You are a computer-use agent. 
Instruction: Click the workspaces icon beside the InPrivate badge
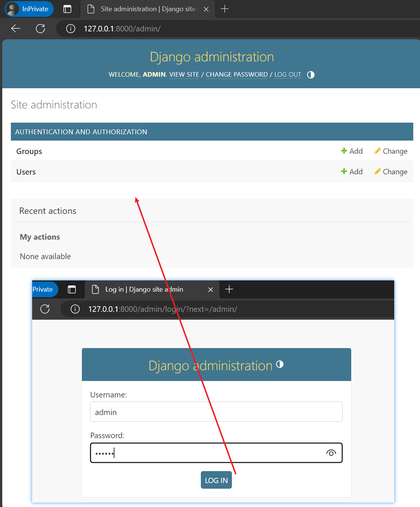pos(67,9)
